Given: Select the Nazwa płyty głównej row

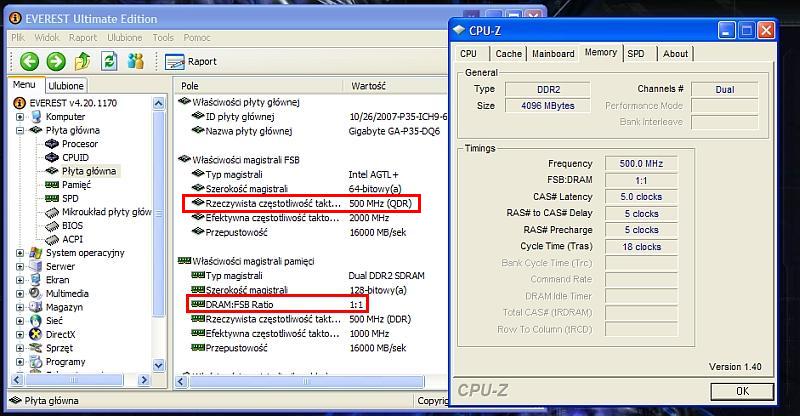Looking at the screenshot, I should pos(315,131).
